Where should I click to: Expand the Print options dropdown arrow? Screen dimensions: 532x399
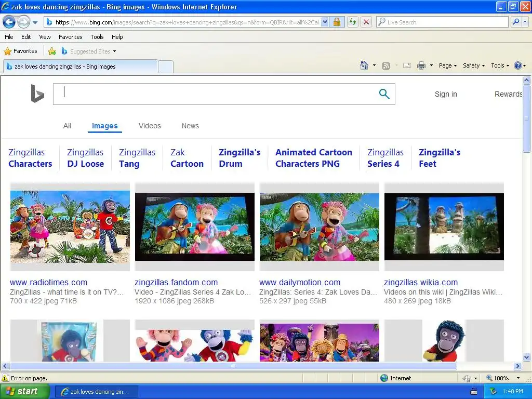click(431, 65)
